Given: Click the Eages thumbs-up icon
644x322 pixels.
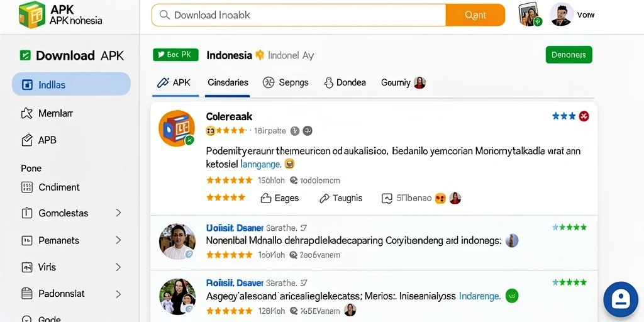Looking at the screenshot, I should click(266, 198).
